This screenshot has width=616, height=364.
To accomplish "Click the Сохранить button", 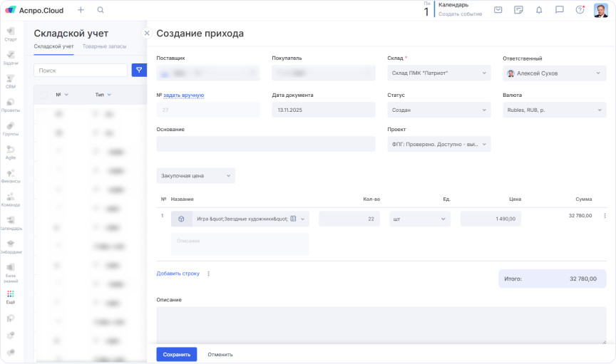I will (x=176, y=354).
